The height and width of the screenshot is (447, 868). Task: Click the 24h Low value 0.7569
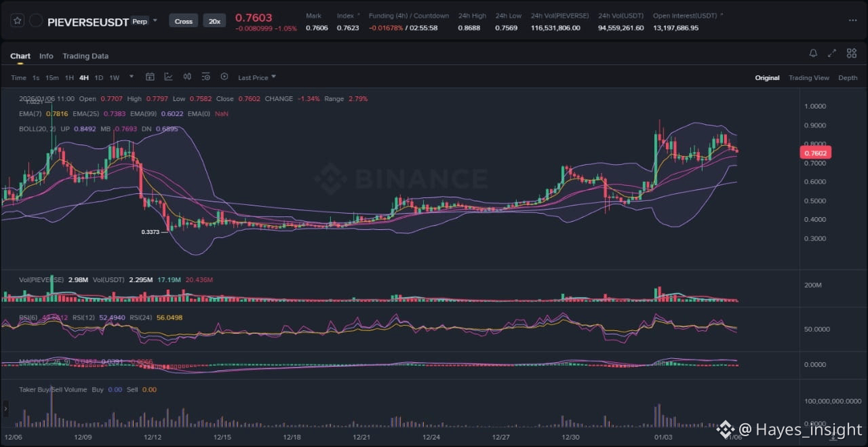[505, 28]
